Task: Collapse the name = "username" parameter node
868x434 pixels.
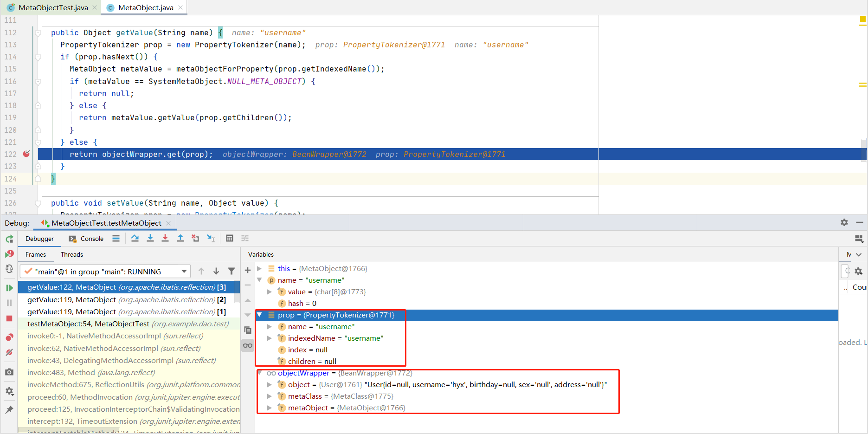Action: point(259,280)
